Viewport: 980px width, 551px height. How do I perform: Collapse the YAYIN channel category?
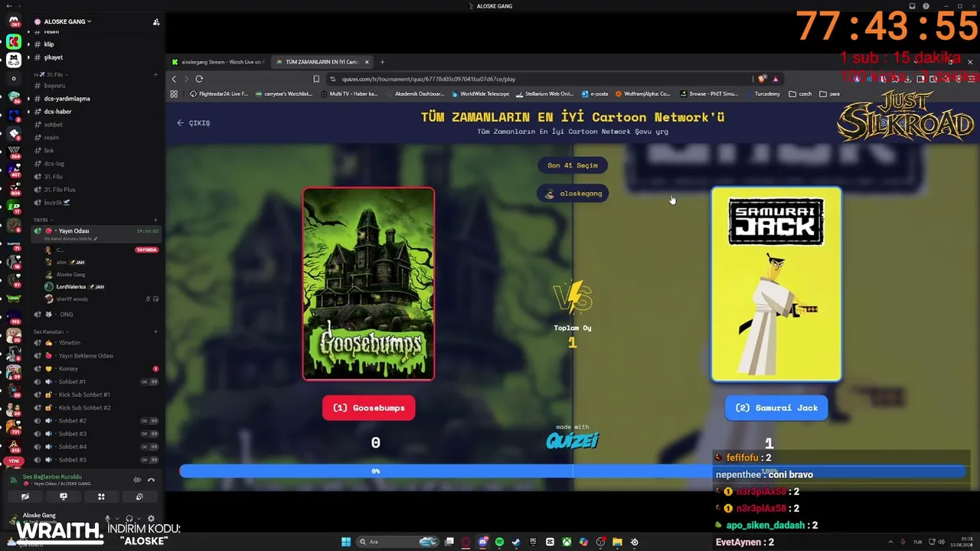pos(42,220)
